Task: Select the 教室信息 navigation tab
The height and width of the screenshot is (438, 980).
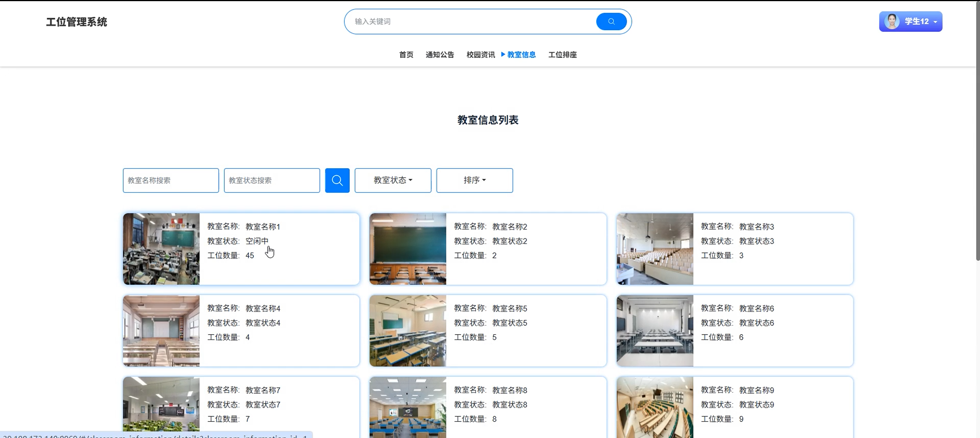Action: click(x=521, y=55)
